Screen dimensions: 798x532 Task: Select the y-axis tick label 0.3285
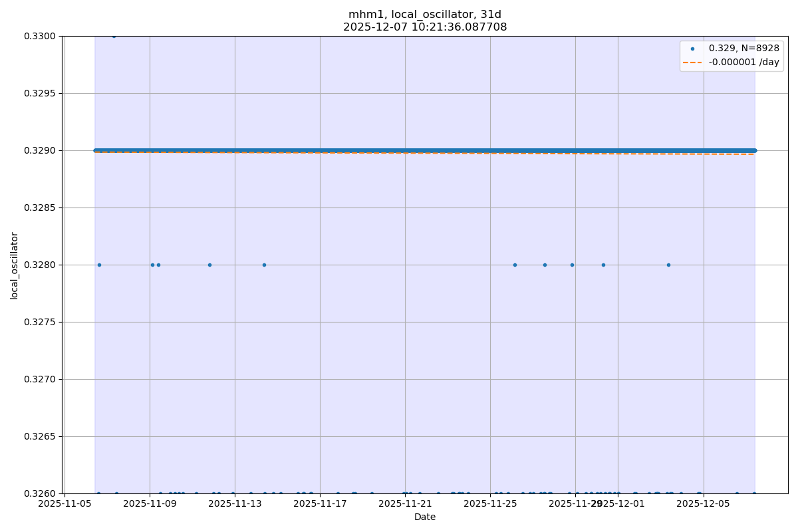(40, 207)
